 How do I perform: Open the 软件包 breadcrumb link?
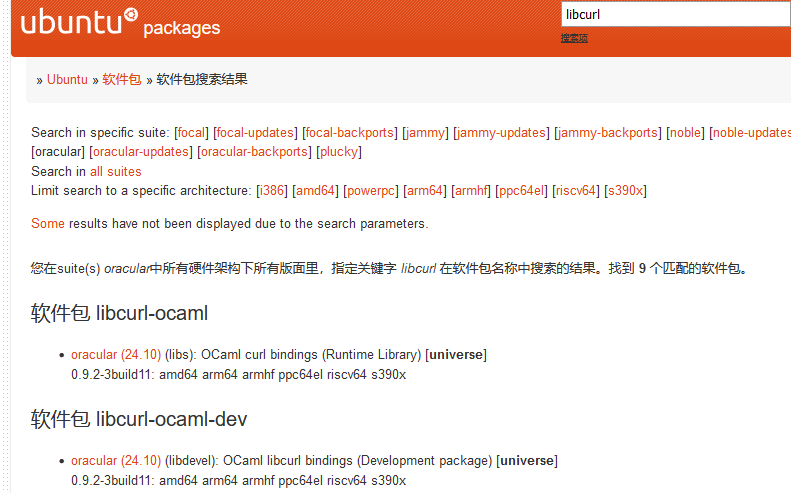122,80
